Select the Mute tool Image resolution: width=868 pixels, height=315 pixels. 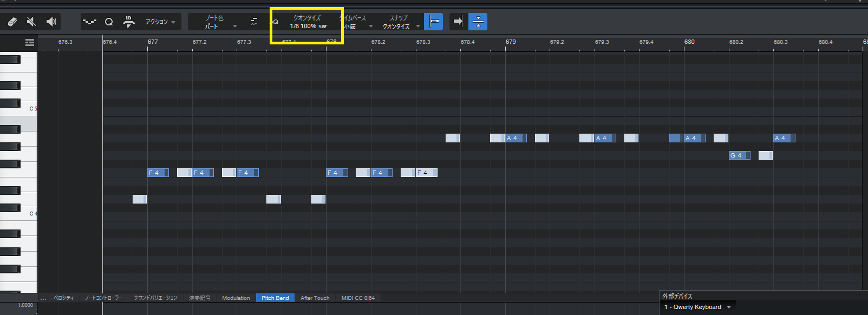[x=31, y=22]
